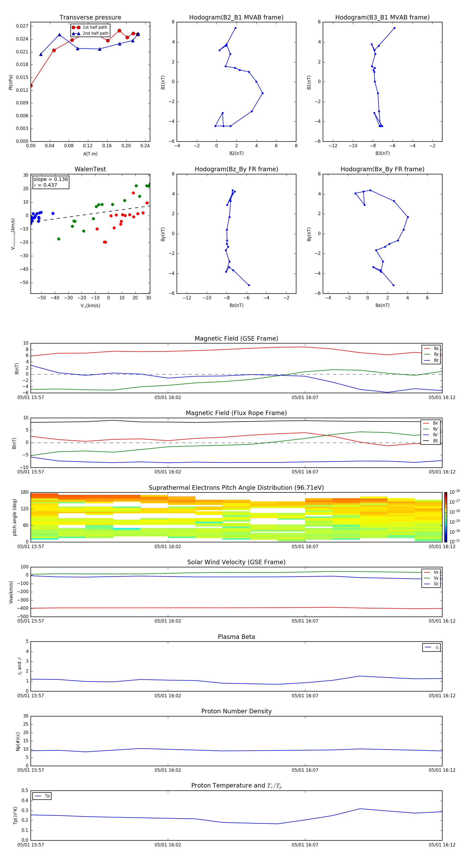Click '05/01 15:57' tick under GSE magnetic field plot
Screen dimensions: 473x868
[31, 398]
